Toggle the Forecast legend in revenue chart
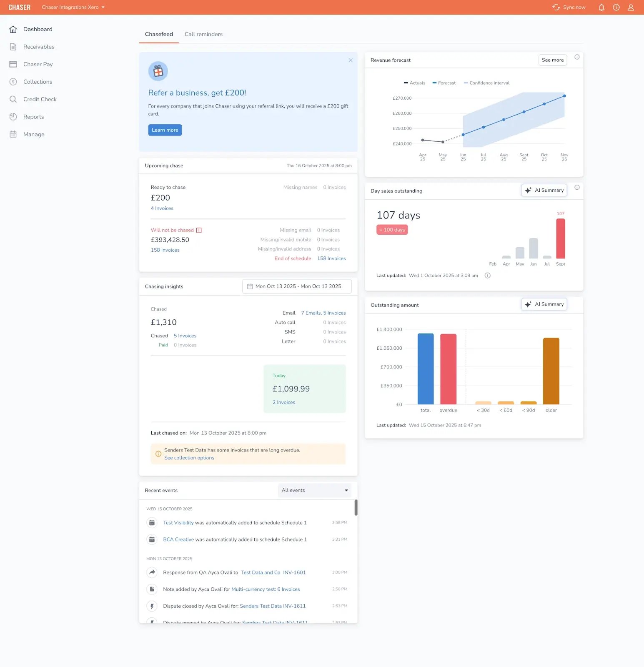This screenshot has height=667, width=644. pyautogui.click(x=444, y=83)
